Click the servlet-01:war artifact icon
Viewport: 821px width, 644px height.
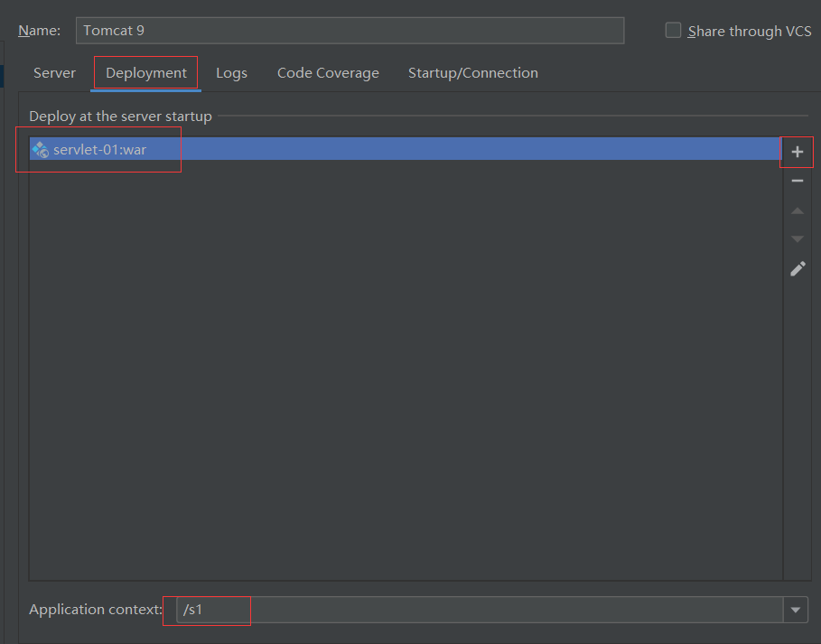click(41, 150)
